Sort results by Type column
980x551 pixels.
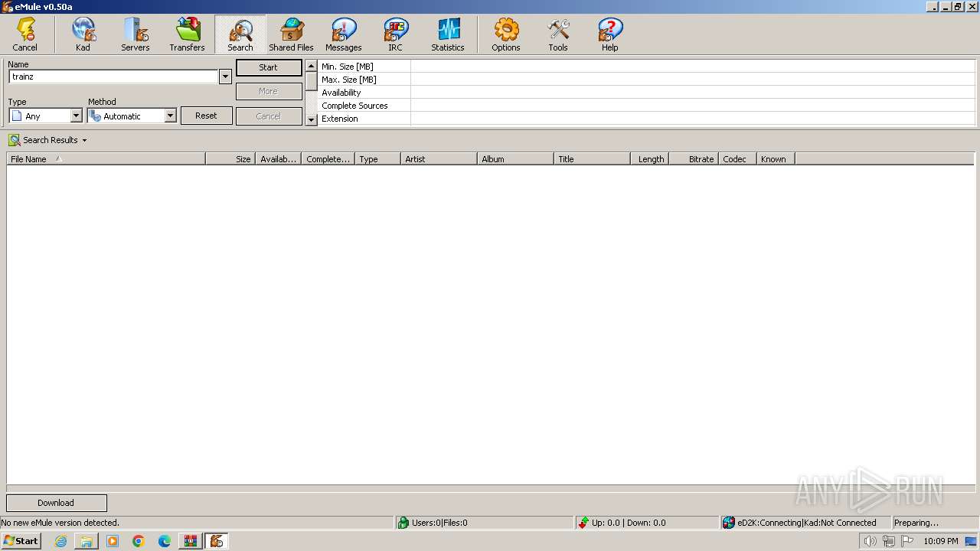click(377, 159)
